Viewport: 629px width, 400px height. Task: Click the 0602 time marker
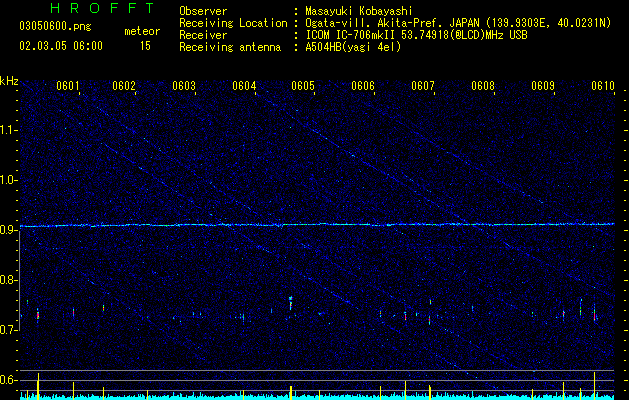[124, 86]
